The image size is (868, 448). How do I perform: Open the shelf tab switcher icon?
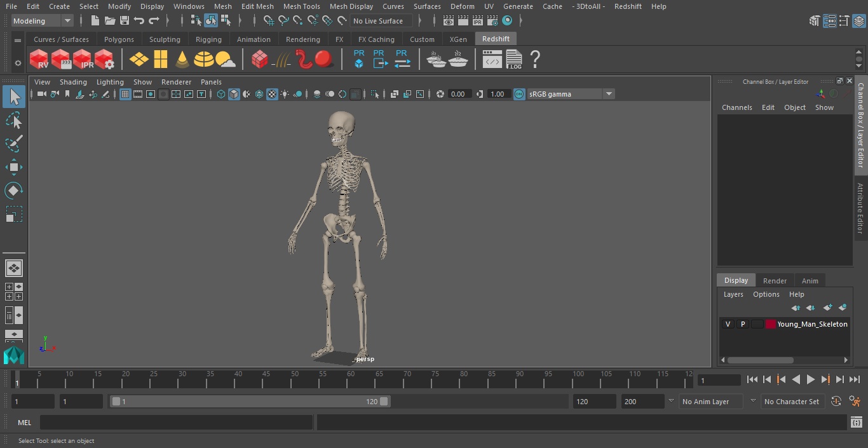pos(18,41)
